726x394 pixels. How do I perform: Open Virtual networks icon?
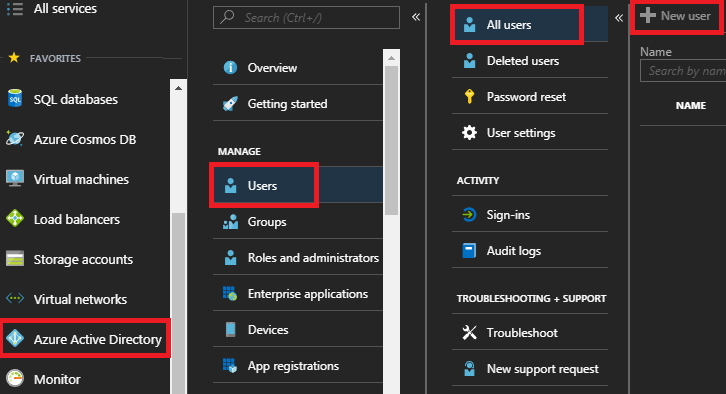click(x=15, y=299)
